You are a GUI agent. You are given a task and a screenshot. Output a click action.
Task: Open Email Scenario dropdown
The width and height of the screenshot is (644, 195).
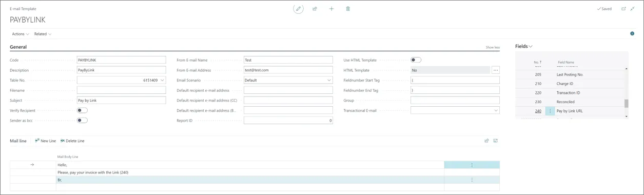(329, 81)
